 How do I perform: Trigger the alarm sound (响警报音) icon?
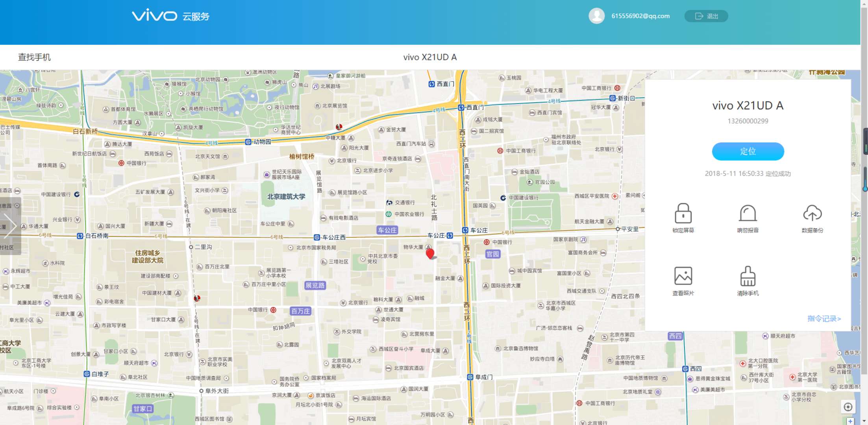pos(748,214)
